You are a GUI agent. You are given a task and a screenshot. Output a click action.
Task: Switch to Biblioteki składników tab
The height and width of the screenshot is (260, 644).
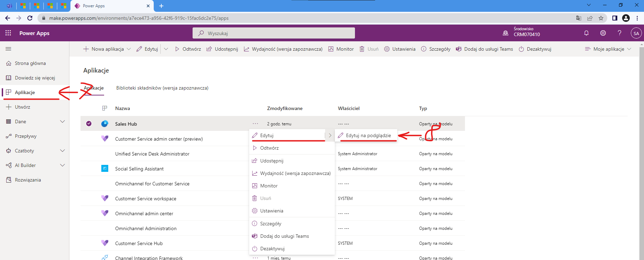(162, 88)
